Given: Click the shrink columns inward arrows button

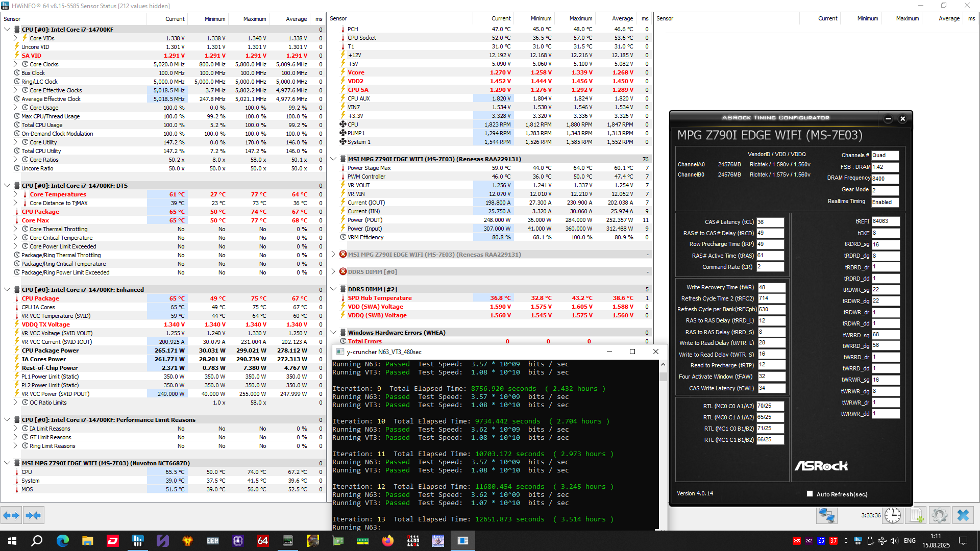Looking at the screenshot, I should point(33,515).
